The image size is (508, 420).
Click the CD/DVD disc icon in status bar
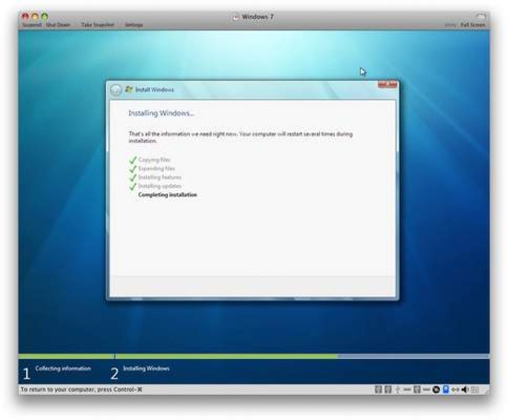point(436,389)
